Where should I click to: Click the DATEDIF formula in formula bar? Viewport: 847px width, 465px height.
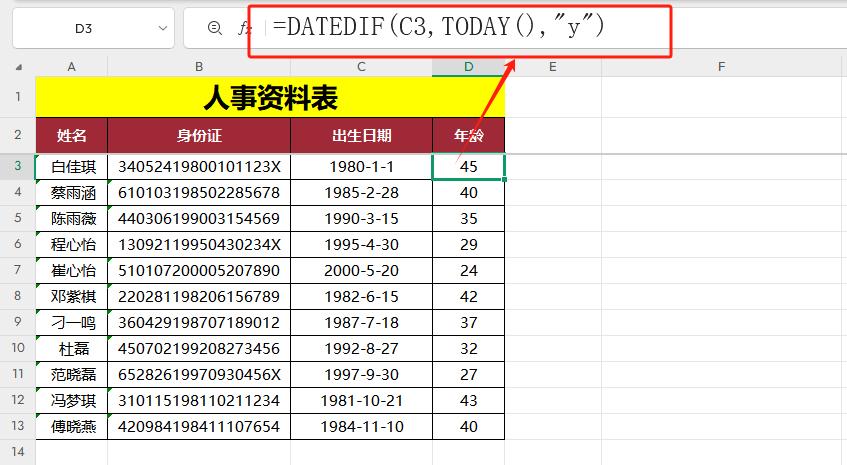439,26
